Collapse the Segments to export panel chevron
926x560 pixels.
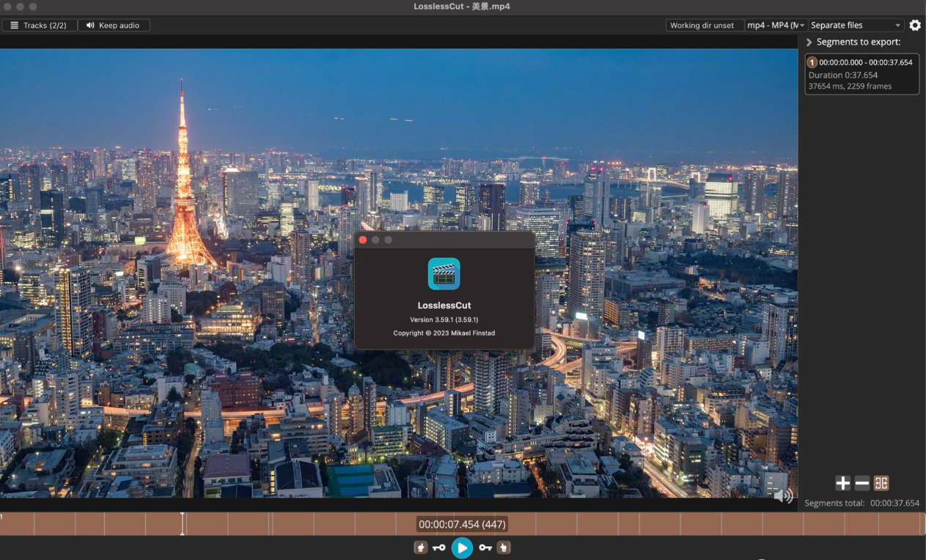tap(809, 43)
